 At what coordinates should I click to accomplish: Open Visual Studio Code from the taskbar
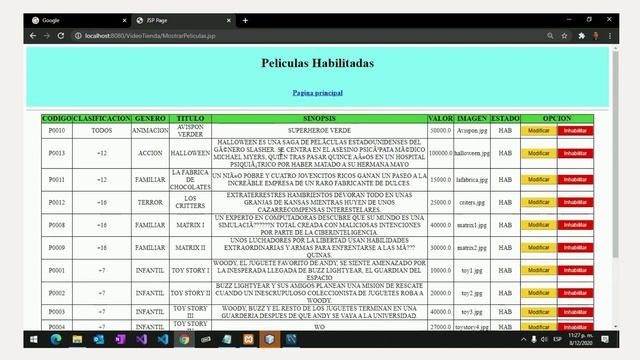(x=162, y=340)
